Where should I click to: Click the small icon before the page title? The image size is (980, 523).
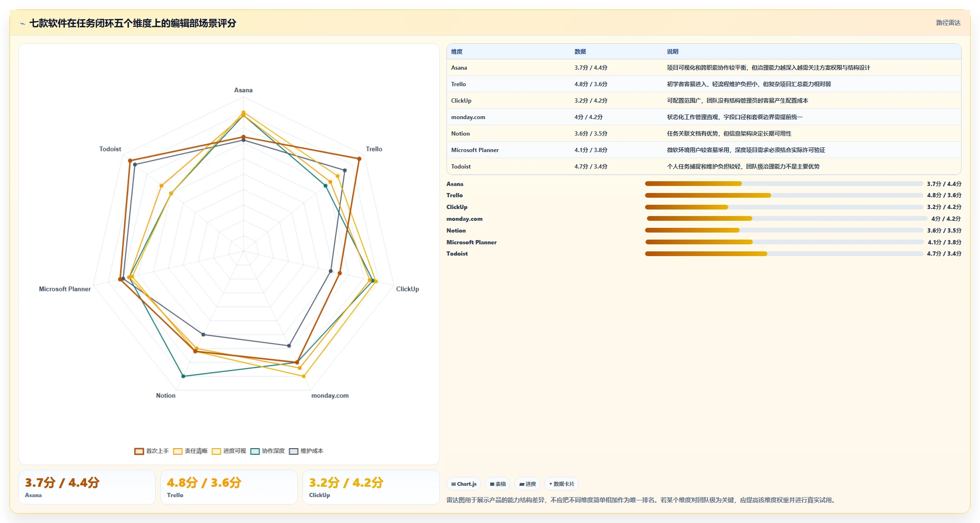tap(22, 24)
